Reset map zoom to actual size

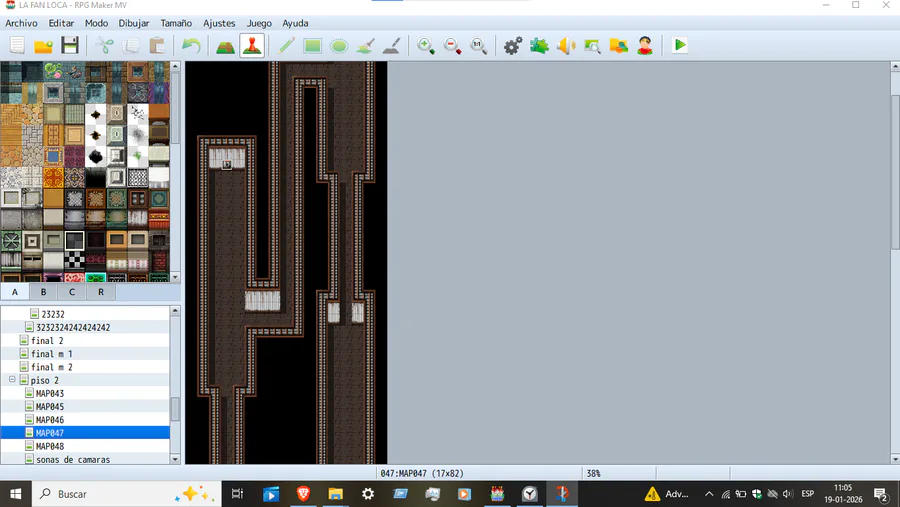478,45
